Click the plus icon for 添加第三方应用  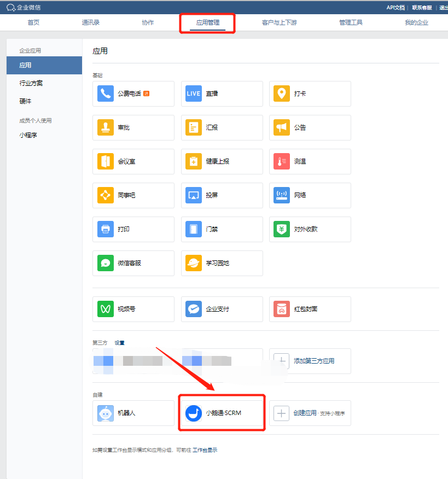(282, 361)
